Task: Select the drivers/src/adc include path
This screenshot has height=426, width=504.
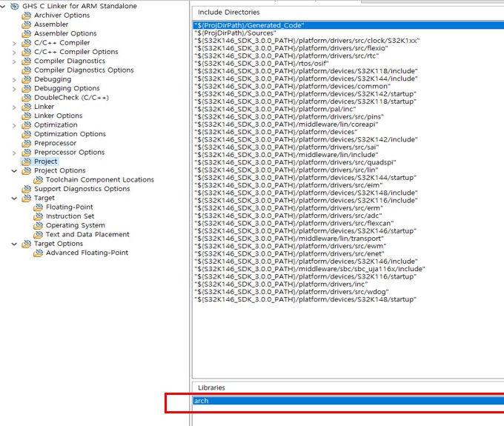Action: tap(288, 216)
